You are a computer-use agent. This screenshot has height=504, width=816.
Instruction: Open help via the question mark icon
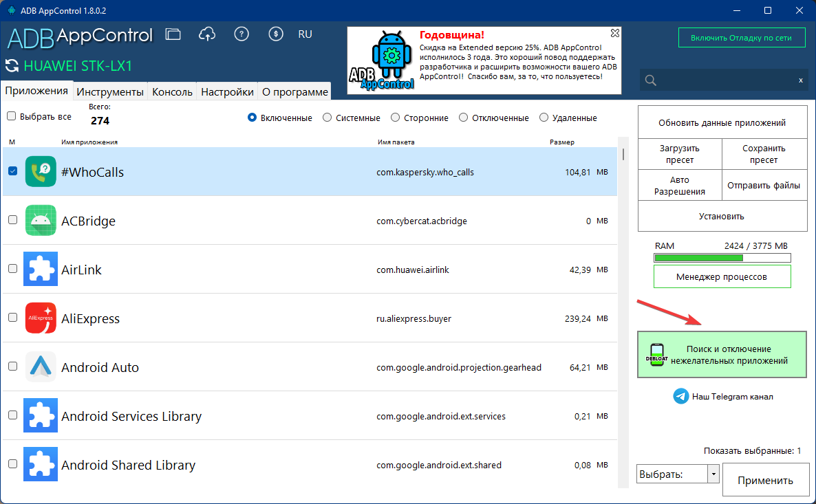(241, 34)
